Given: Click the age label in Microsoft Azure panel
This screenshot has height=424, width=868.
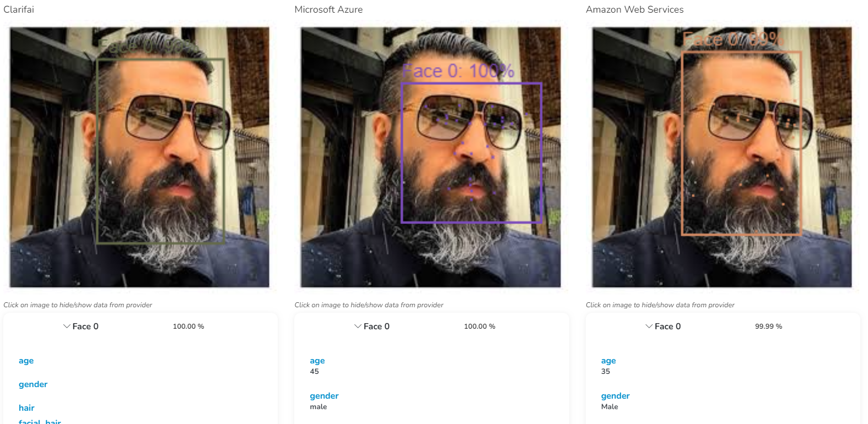Looking at the screenshot, I should point(317,361).
